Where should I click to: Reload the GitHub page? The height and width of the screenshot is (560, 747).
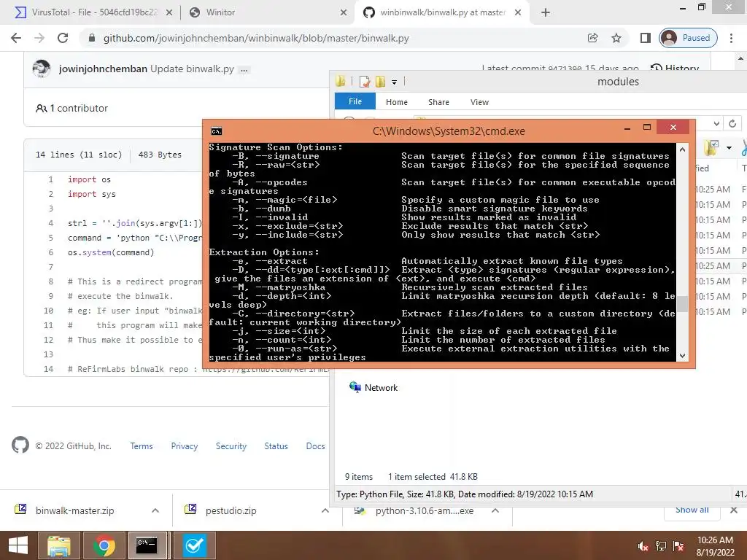pyautogui.click(x=63, y=38)
